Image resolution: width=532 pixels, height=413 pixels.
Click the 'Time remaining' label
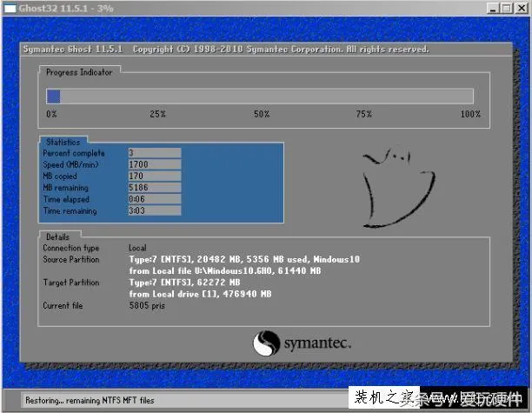click(x=70, y=210)
